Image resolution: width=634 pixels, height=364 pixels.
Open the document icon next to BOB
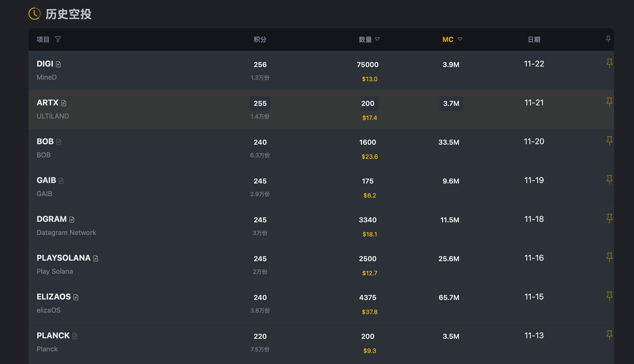coord(59,142)
